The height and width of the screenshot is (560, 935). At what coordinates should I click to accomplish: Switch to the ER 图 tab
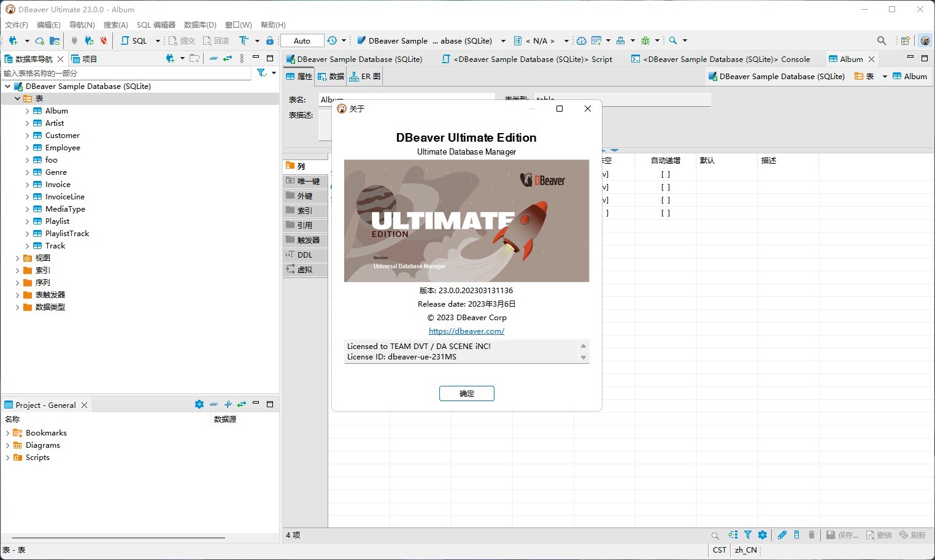365,77
